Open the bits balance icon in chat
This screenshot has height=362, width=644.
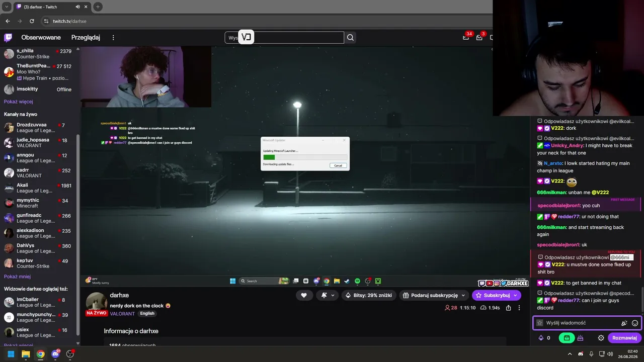pos(541,338)
